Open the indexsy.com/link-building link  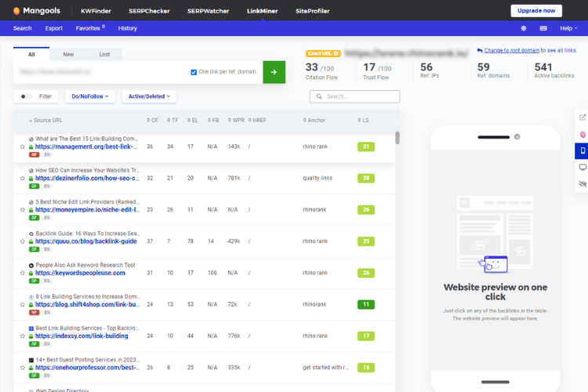[x=82, y=336]
